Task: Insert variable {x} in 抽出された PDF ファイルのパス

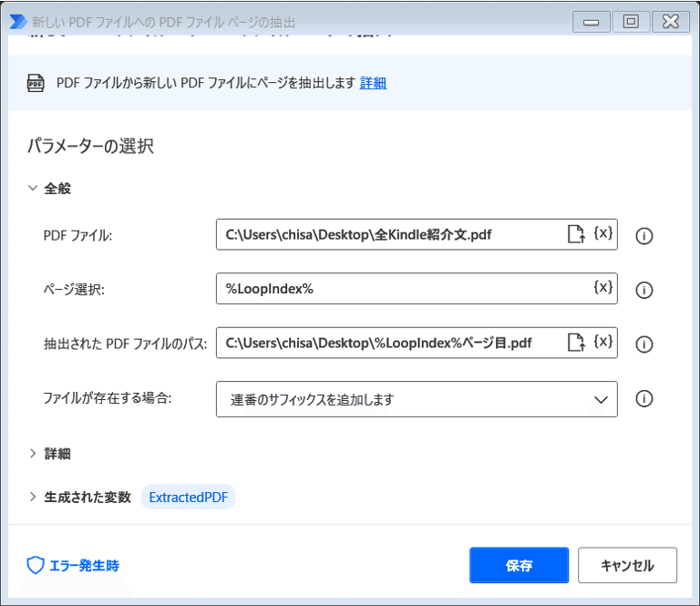Action: (x=603, y=342)
